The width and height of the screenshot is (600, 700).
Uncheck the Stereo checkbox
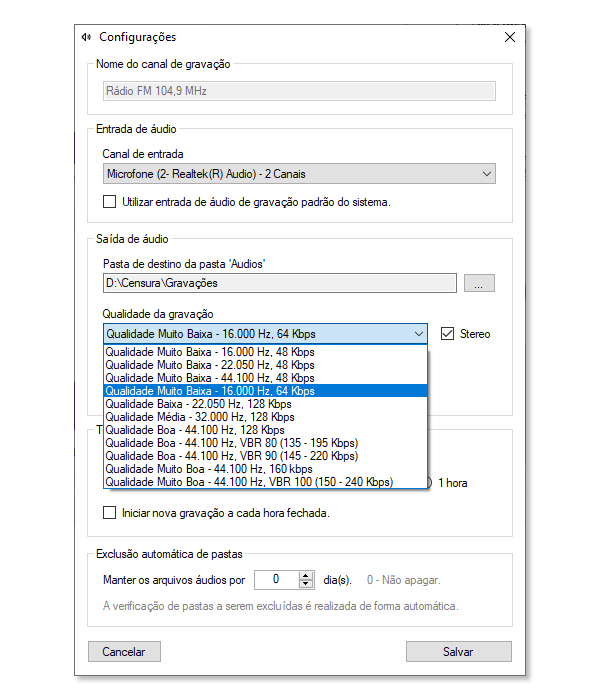447,333
